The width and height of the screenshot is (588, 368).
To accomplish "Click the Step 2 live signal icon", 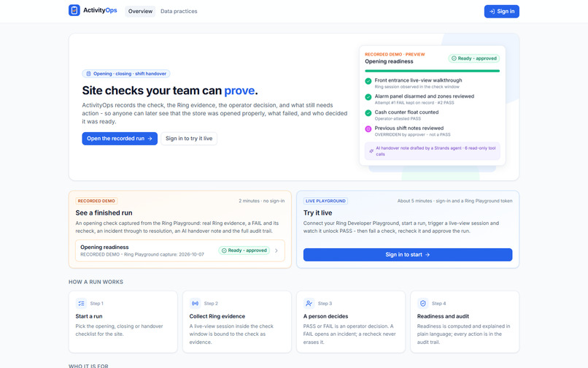I will (195, 303).
